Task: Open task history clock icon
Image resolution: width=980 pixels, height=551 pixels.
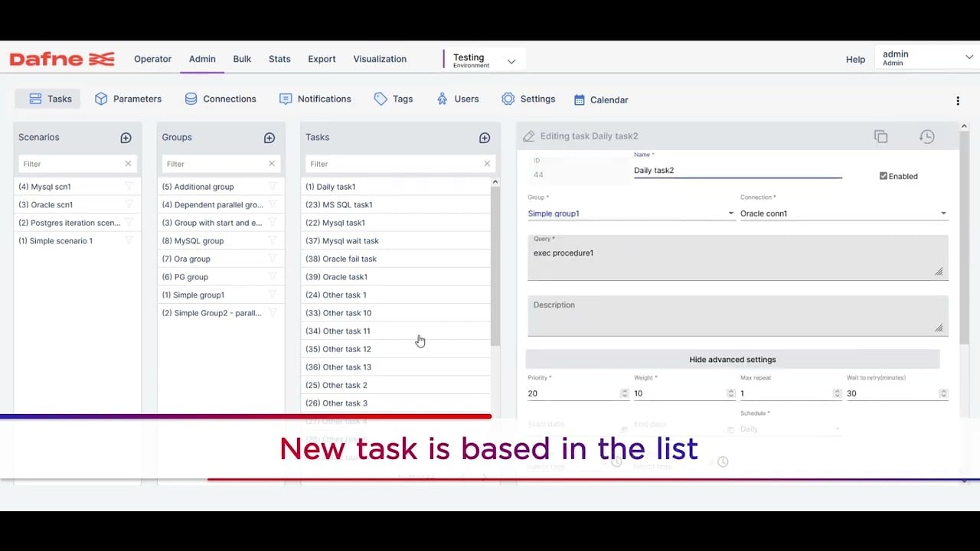Action: pos(926,136)
